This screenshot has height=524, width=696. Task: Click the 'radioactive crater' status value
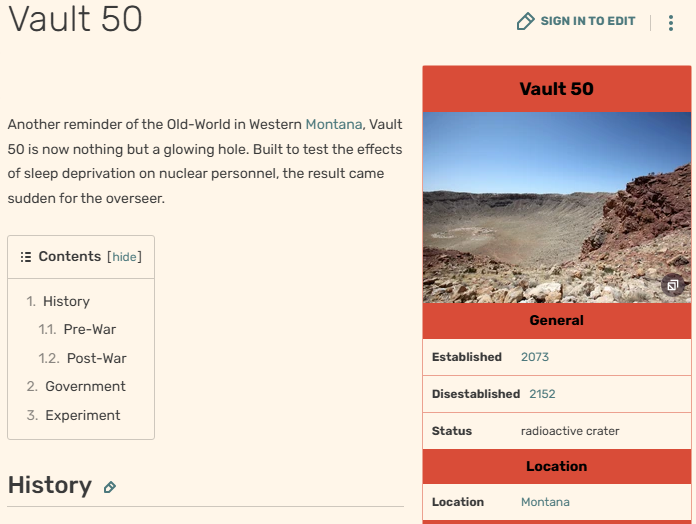coord(570,431)
